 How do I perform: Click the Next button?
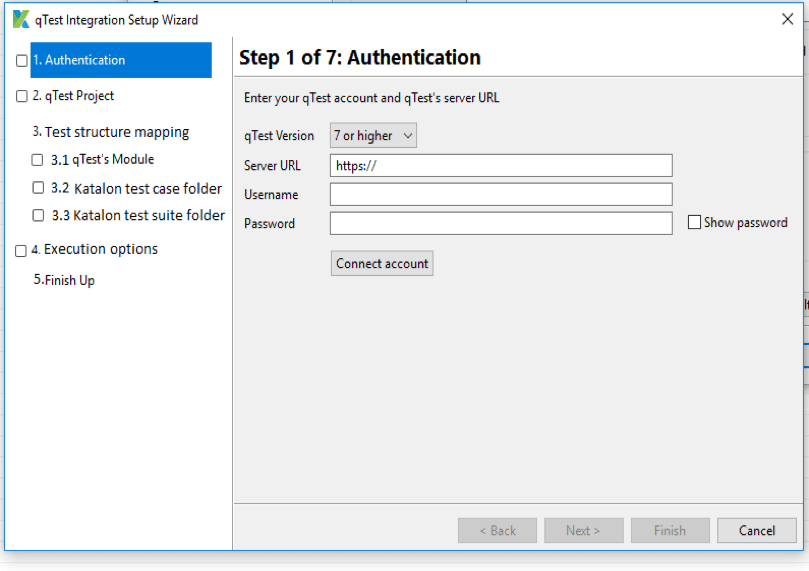(x=584, y=530)
